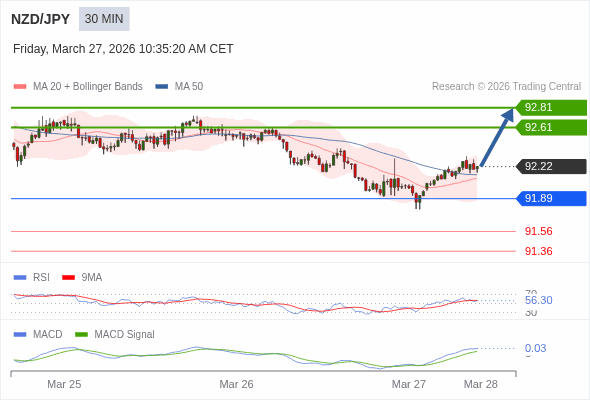Select the 92.61 resistance price tag
The height and width of the screenshot is (400, 590).
click(x=551, y=128)
